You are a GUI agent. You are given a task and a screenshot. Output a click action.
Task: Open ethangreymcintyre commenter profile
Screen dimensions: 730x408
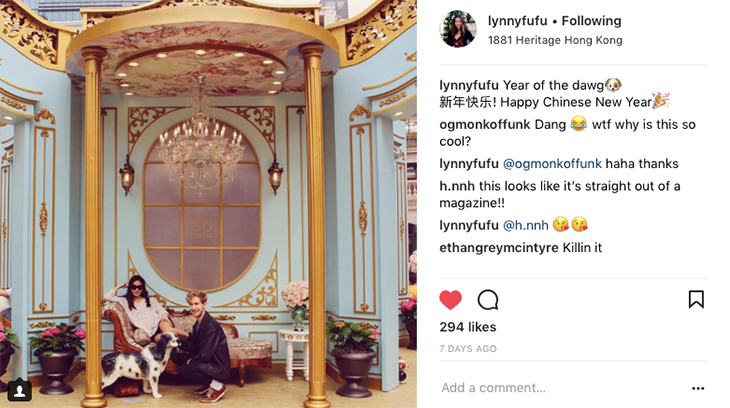(x=499, y=247)
